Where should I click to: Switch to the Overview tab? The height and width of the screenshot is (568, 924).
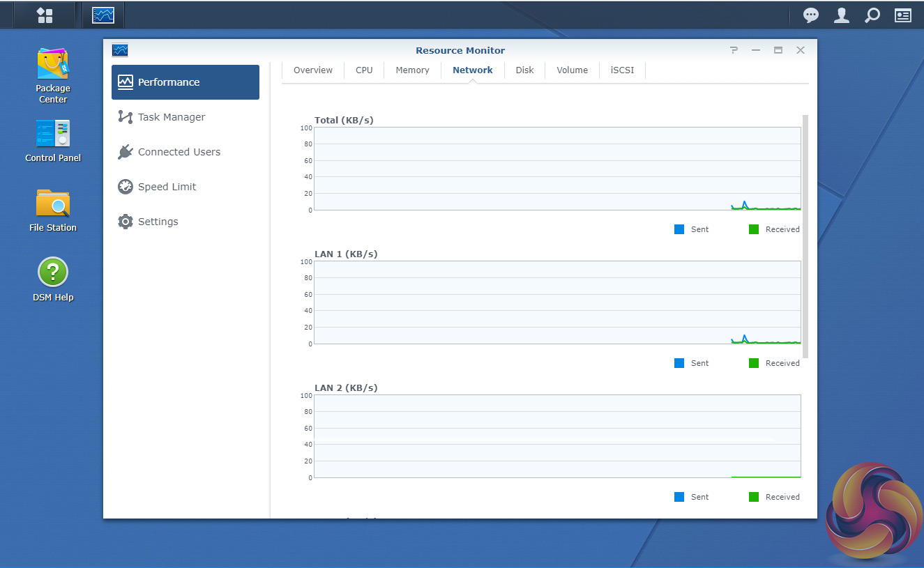[313, 70]
